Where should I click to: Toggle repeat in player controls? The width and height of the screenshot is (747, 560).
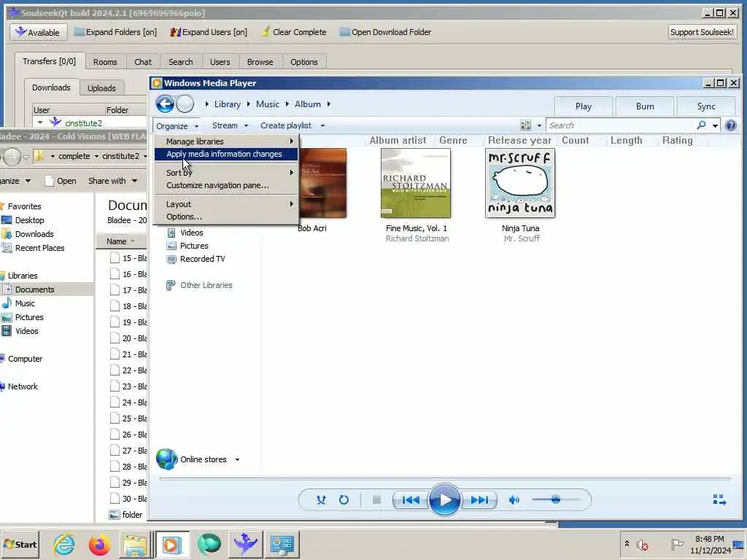click(344, 500)
